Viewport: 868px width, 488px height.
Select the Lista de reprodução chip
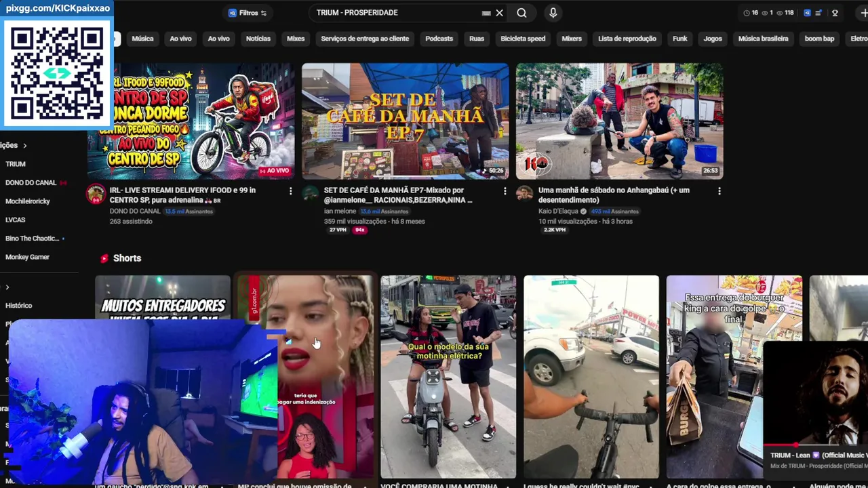pos(627,39)
